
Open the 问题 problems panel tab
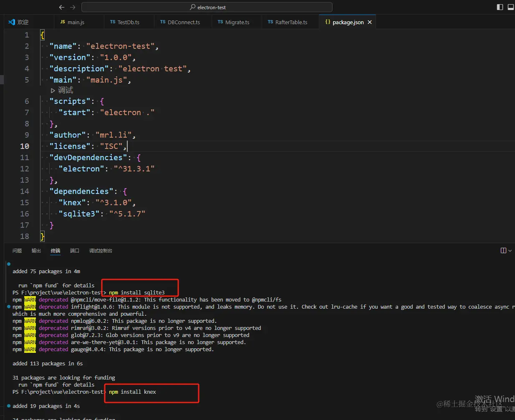coord(17,251)
